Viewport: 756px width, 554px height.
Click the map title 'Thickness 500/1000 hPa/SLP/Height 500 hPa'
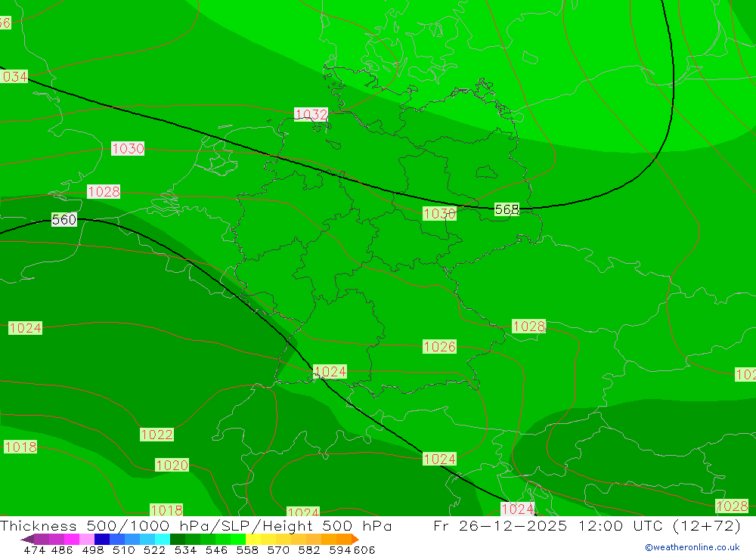tap(196, 525)
